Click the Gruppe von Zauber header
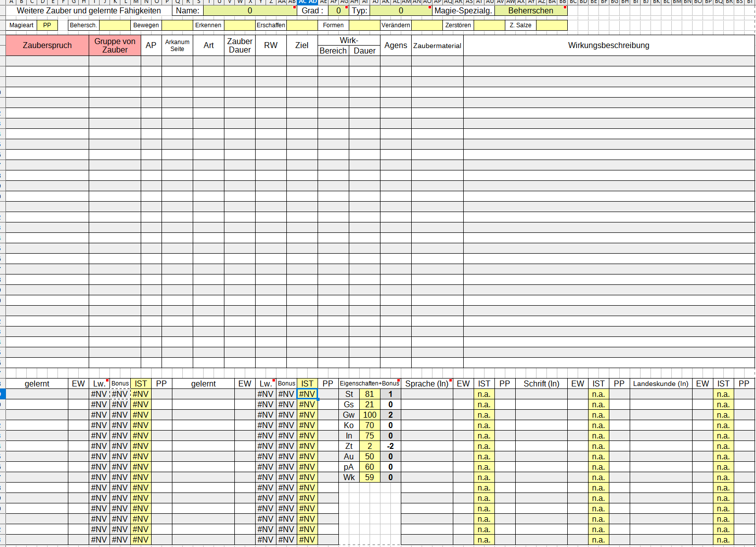756x547 pixels. pyautogui.click(x=115, y=45)
